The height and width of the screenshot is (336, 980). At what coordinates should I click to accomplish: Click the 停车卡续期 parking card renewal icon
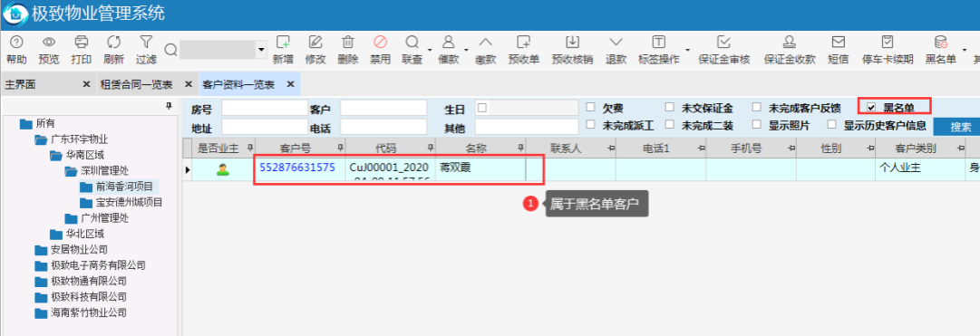(888, 43)
